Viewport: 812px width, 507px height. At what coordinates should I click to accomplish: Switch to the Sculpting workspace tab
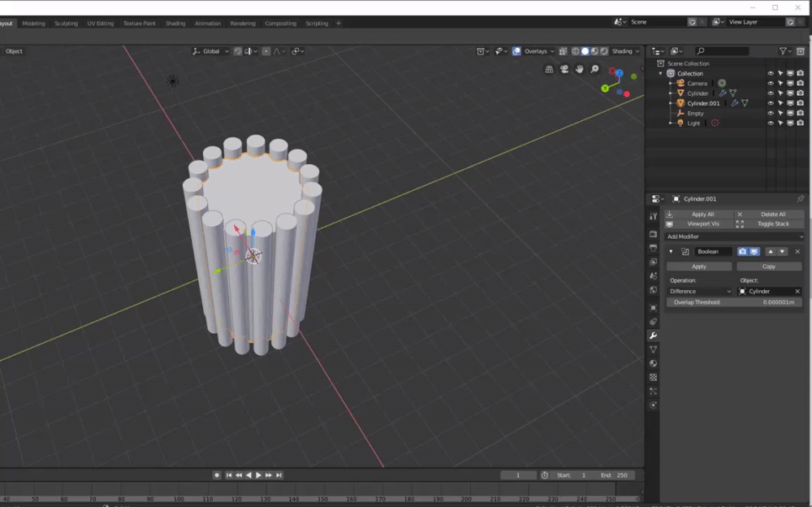[67, 24]
